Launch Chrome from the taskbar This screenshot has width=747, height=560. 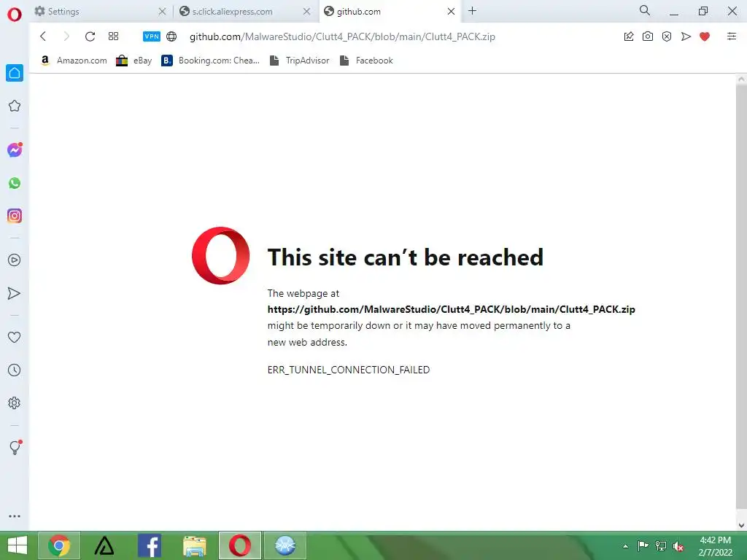(58, 545)
